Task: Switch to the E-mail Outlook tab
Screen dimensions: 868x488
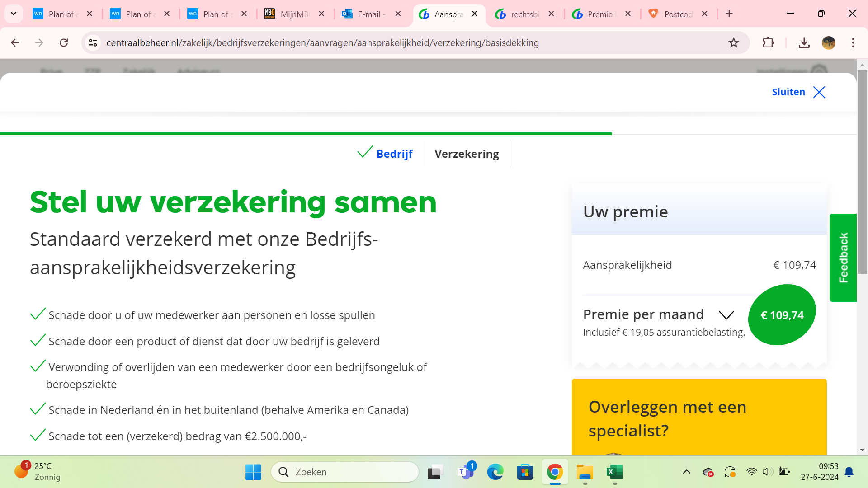Action: tap(370, 14)
